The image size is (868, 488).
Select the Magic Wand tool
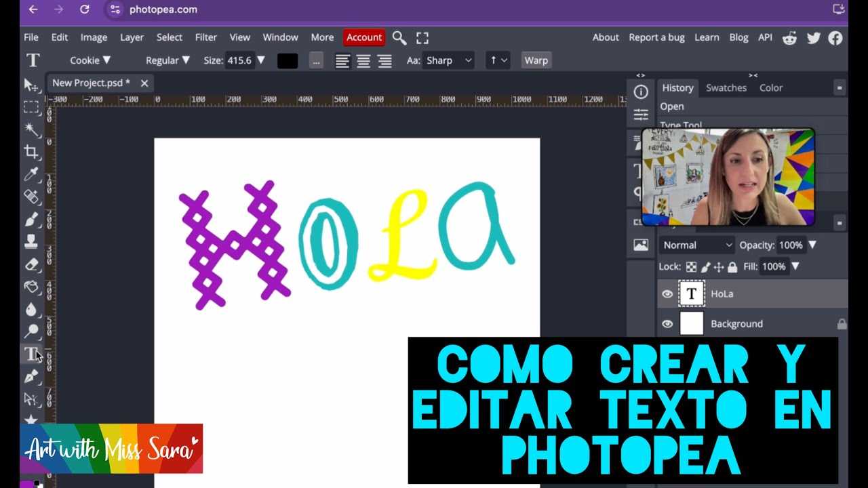(x=31, y=129)
